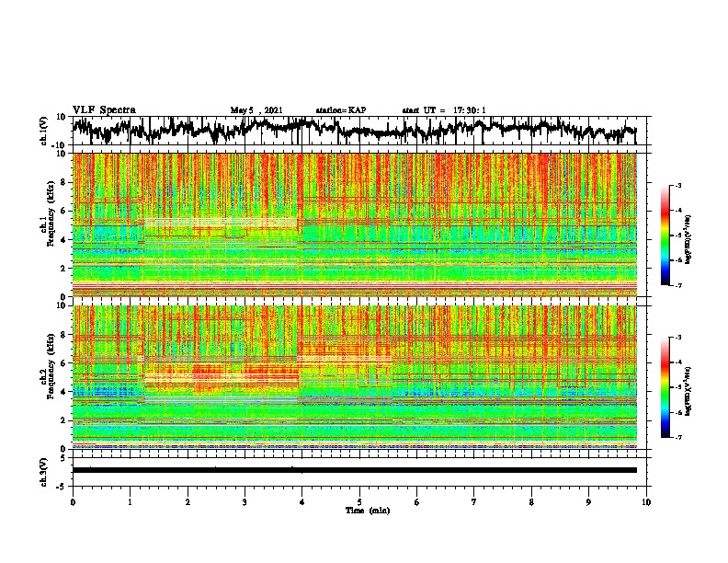The image size is (728, 563).
Task: Select the "start UT = 17:30: 1" text
Action: (x=444, y=110)
